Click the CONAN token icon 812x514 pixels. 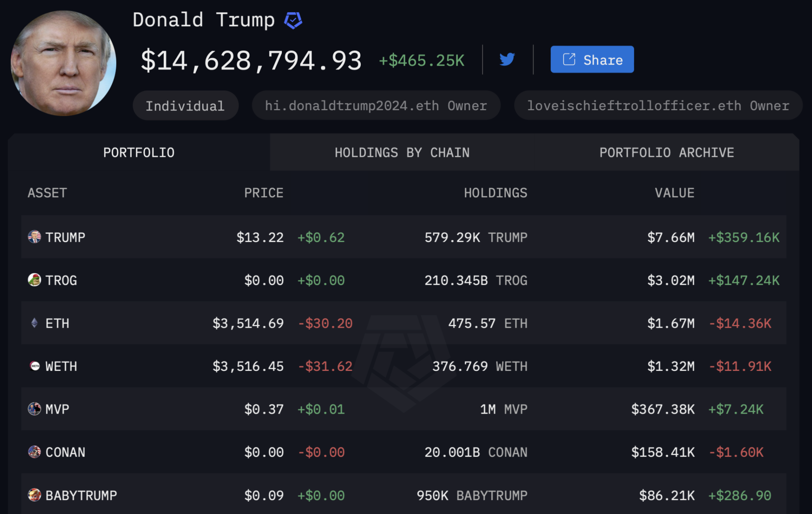tap(34, 452)
